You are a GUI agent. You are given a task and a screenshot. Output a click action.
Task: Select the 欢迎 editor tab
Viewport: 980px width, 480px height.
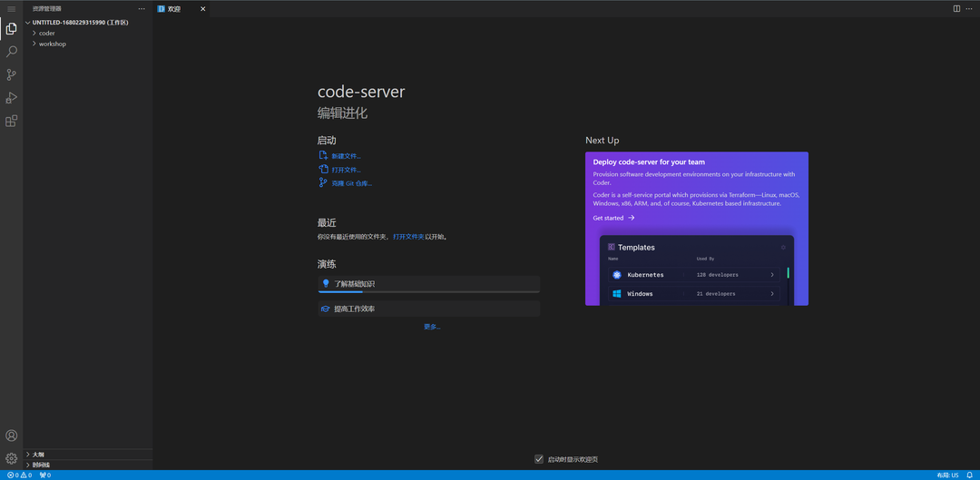click(x=181, y=9)
